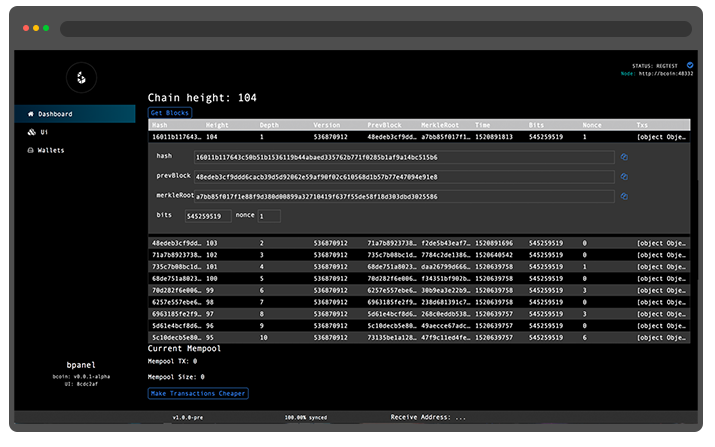The image size is (715, 447).
Task: Click the node URL in the top right
Action: [x=666, y=73]
